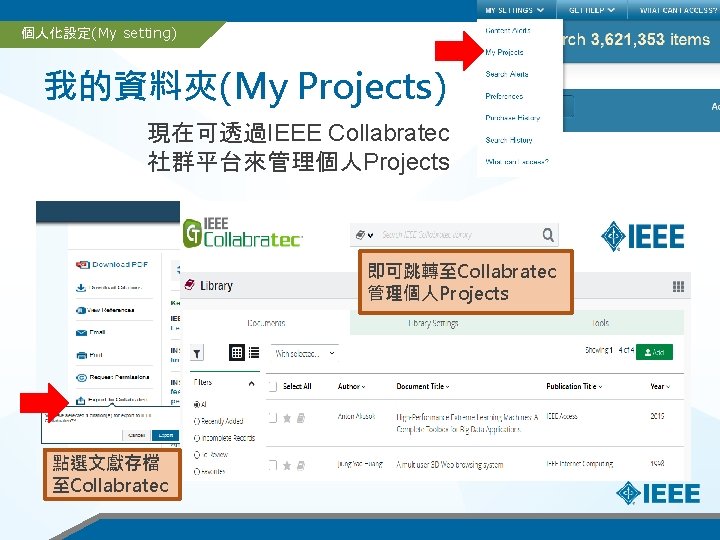Screen dimensions: 720x540
Task: Select My Projects in settings menu
Action: click(504, 52)
